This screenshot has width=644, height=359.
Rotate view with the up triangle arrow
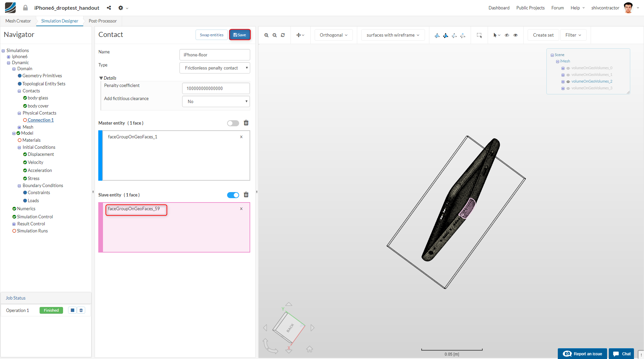click(289, 304)
